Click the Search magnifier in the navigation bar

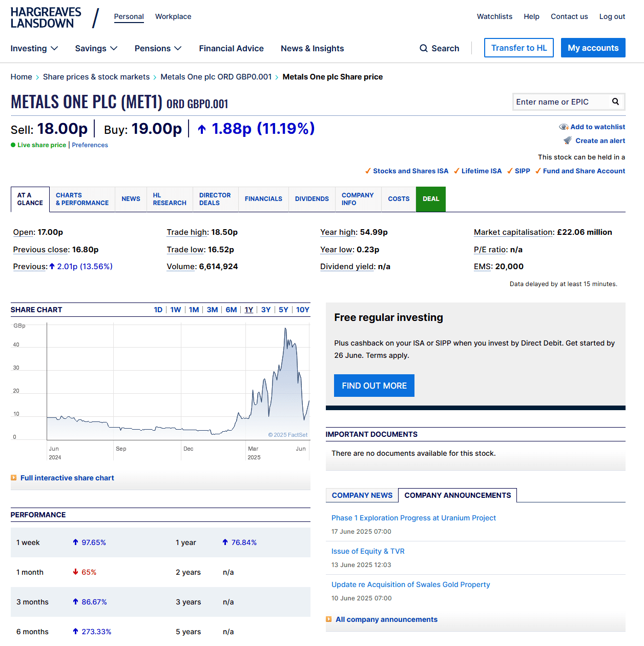pyautogui.click(x=424, y=48)
